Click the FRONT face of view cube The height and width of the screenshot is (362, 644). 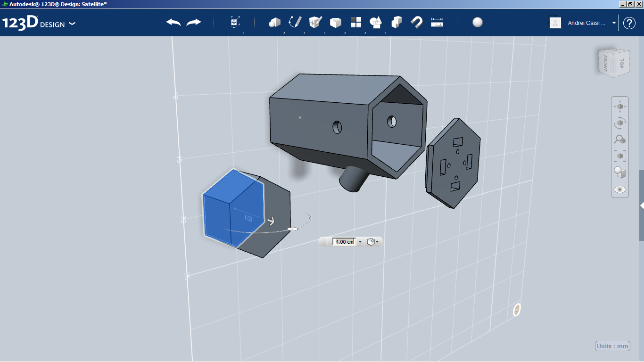(x=605, y=62)
